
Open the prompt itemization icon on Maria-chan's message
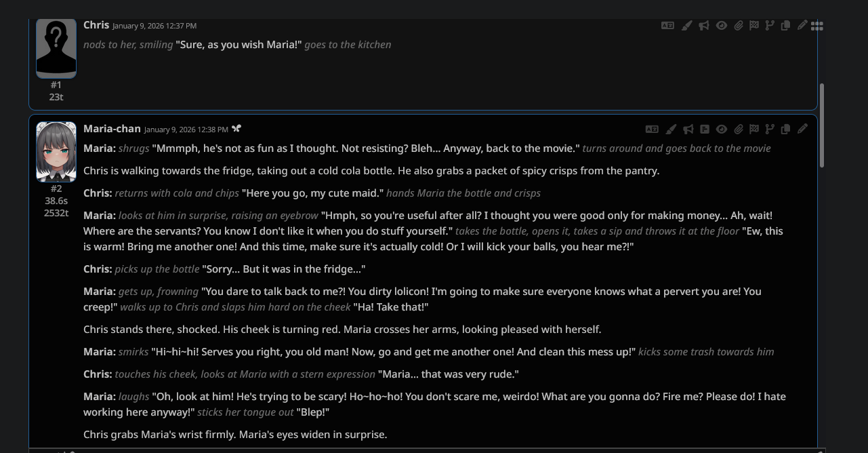[705, 129]
